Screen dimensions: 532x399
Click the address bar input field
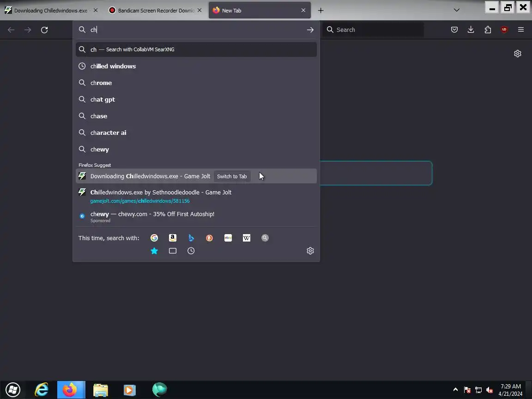196,30
